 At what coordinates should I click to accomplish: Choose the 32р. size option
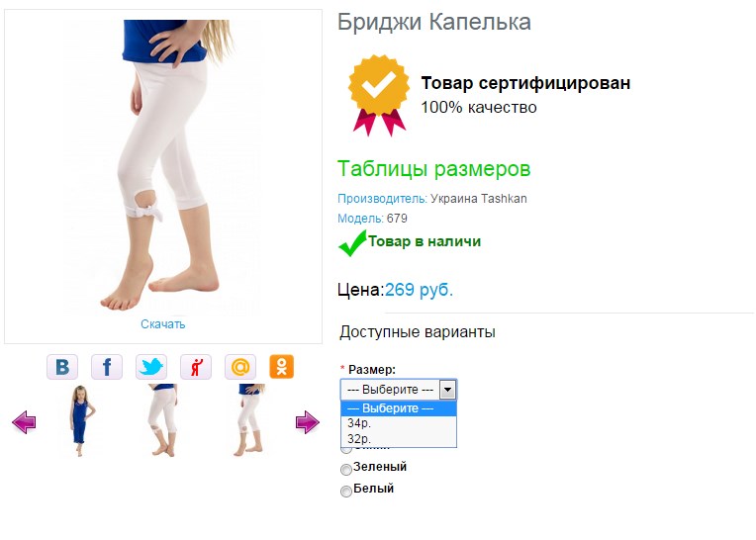[x=398, y=439]
